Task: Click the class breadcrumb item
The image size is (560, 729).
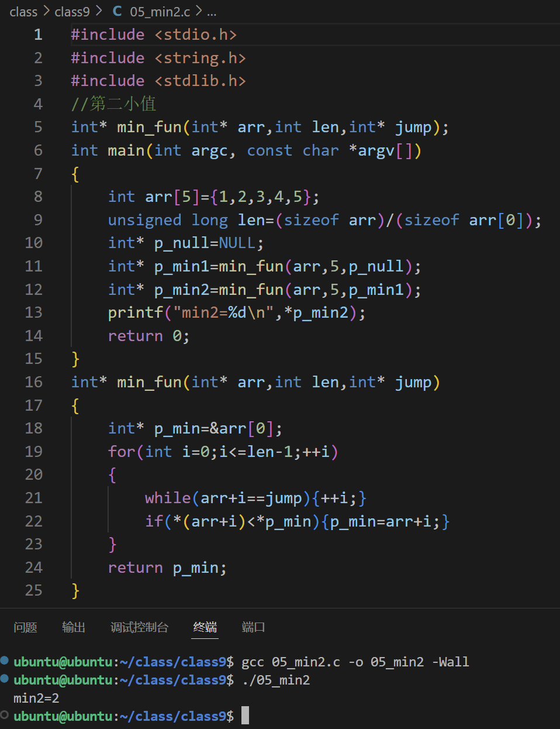Action: (23, 11)
